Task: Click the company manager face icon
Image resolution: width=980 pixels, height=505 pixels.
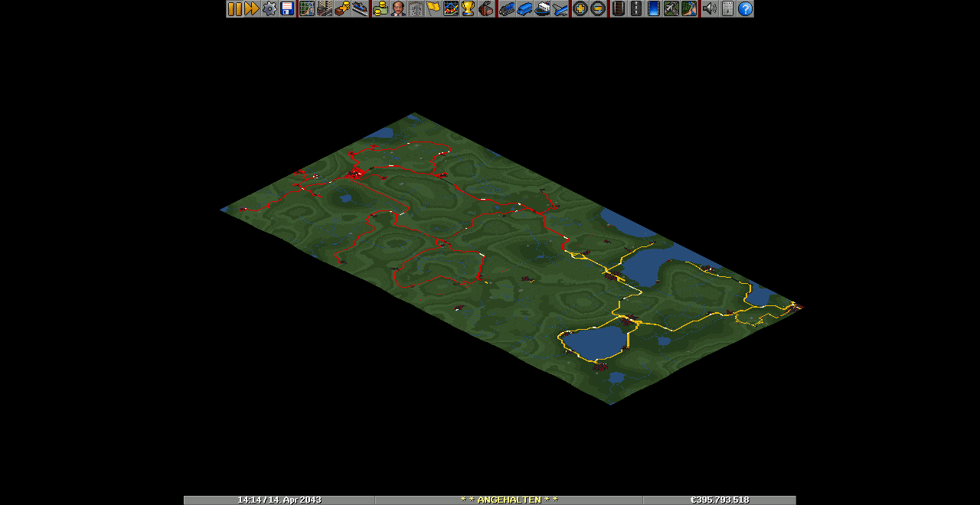Action: click(398, 8)
